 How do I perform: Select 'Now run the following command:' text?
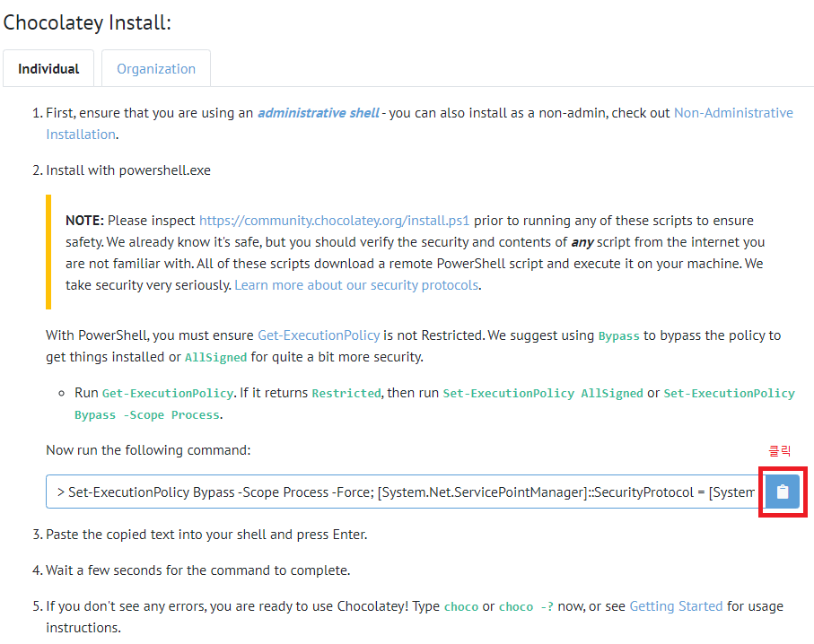click(x=148, y=450)
